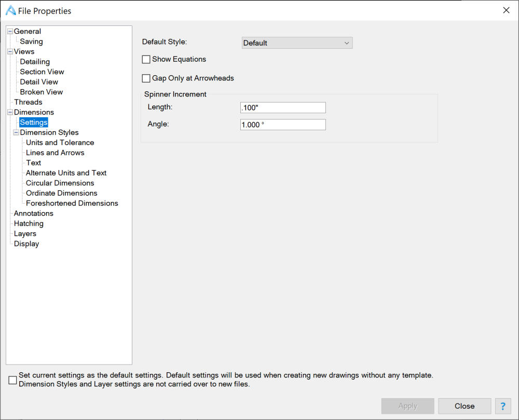Select Units and Tolerance in tree
The width and height of the screenshot is (519, 420).
coord(60,143)
